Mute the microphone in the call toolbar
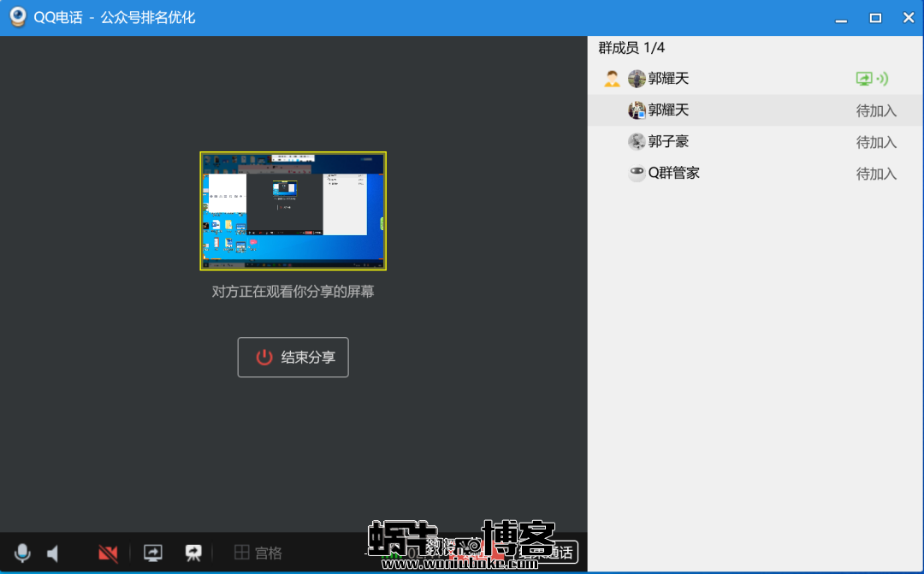The width and height of the screenshot is (924, 574). [x=22, y=553]
